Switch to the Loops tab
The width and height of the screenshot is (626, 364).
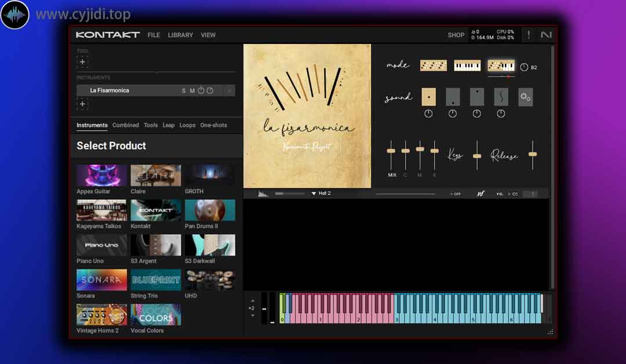187,125
